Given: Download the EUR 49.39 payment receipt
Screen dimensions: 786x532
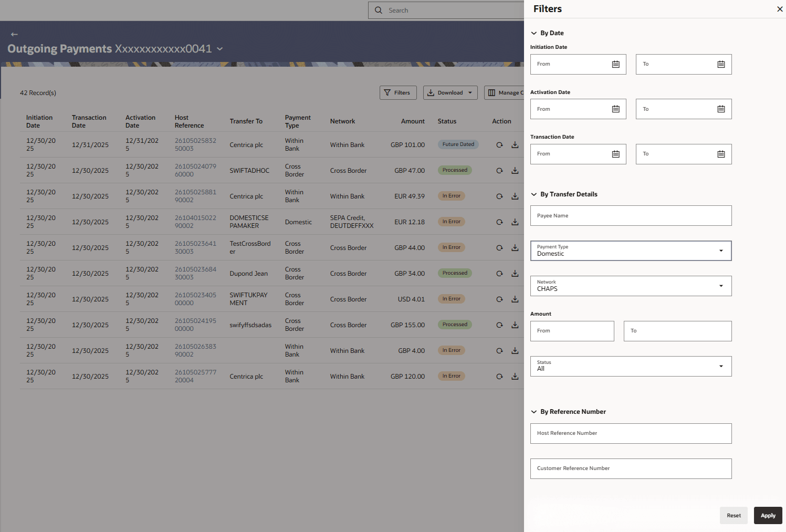Looking at the screenshot, I should [515, 196].
